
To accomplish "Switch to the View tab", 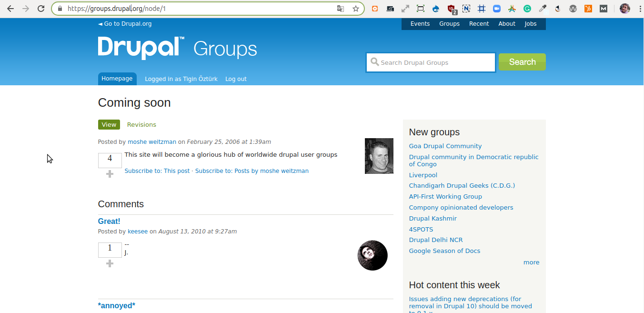I will pos(109,125).
